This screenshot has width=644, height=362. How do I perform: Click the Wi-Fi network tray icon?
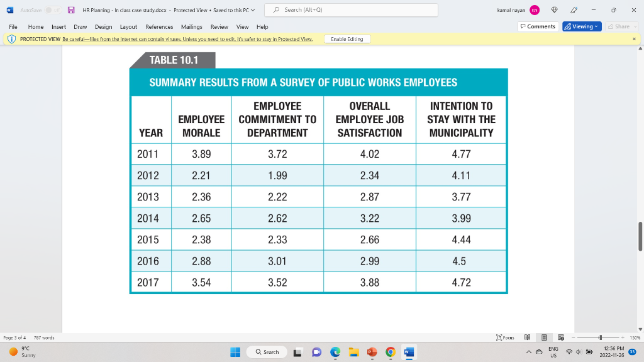tap(569, 352)
